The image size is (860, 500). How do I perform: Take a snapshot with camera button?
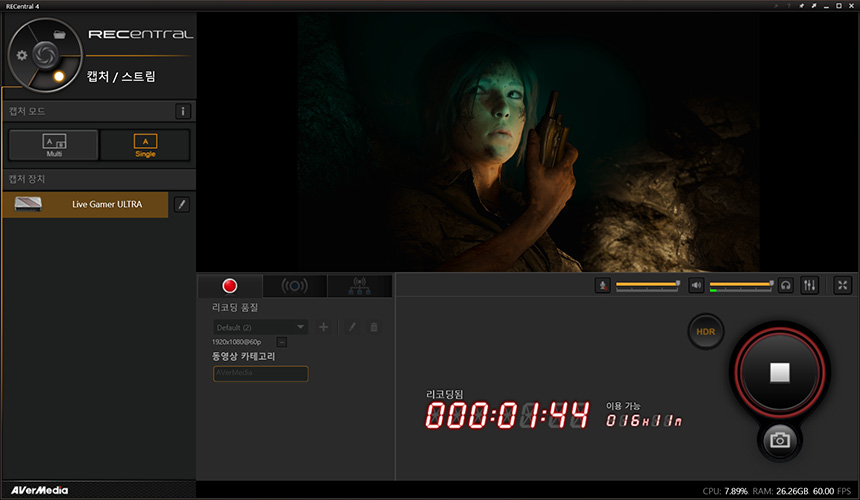779,440
